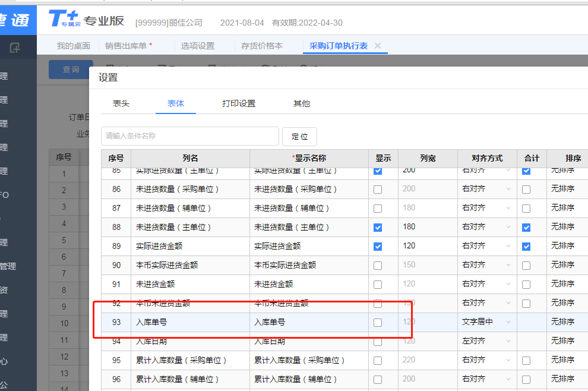The height and width of the screenshot is (391, 588).
Task: Check display for row 91 未进货金额
Action: tap(378, 285)
